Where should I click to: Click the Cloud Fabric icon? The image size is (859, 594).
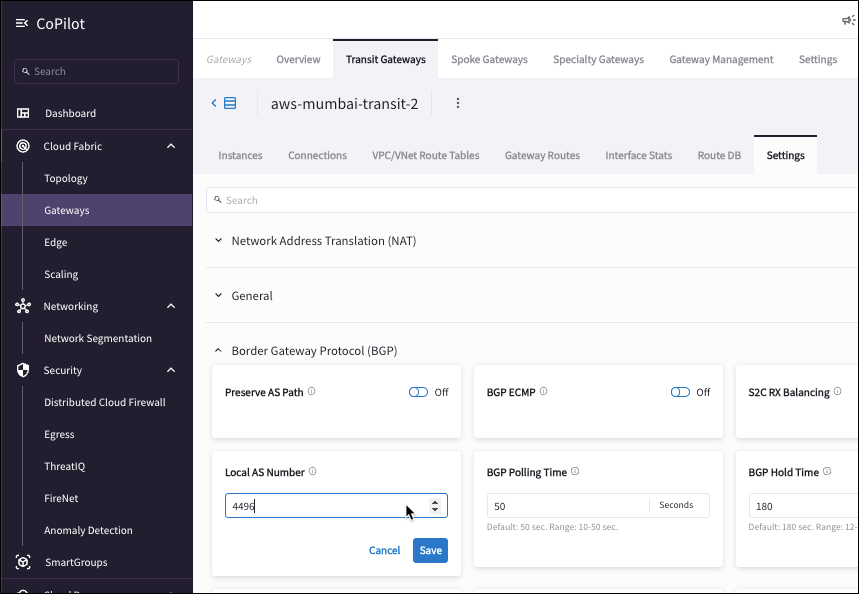tap(23, 146)
